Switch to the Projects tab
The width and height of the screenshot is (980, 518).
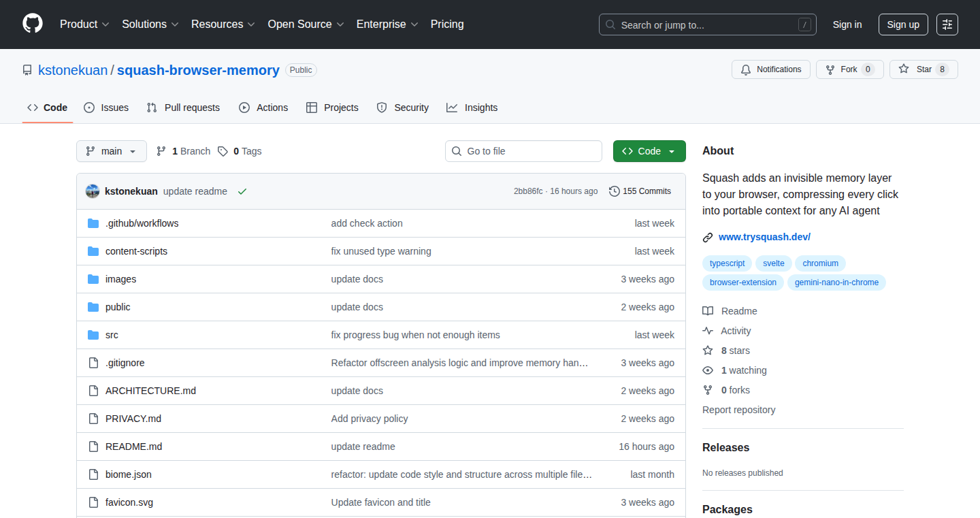point(332,108)
